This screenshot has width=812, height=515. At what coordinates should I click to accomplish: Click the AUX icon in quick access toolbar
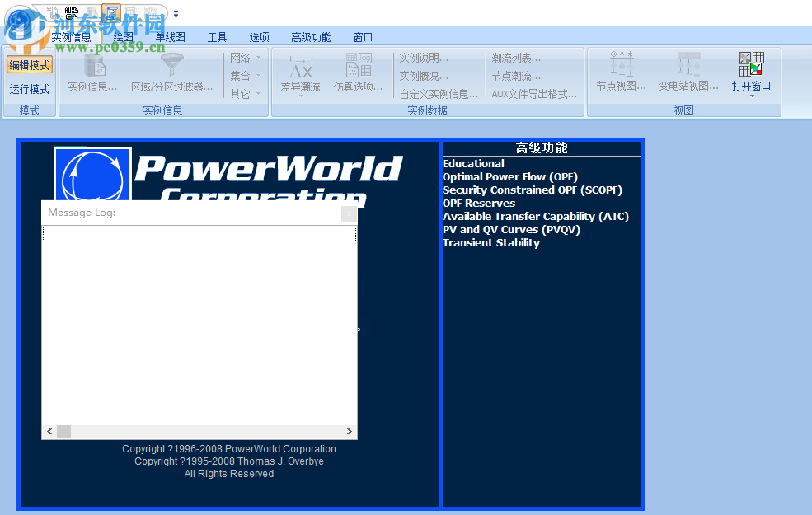[x=70, y=12]
